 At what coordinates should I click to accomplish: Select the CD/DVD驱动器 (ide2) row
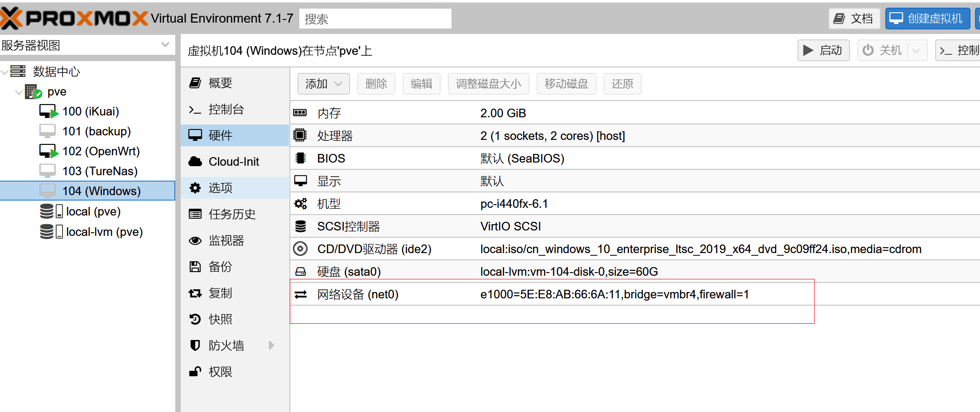click(x=635, y=249)
